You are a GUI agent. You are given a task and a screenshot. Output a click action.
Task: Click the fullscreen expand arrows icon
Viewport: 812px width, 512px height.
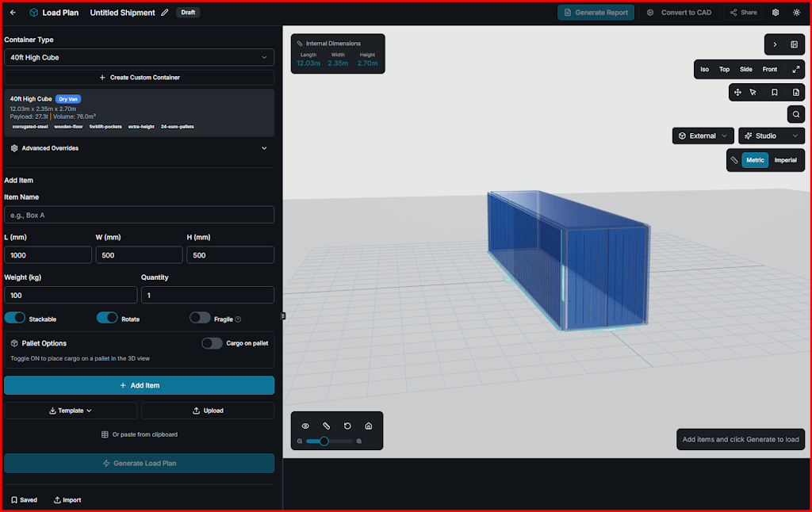(795, 69)
